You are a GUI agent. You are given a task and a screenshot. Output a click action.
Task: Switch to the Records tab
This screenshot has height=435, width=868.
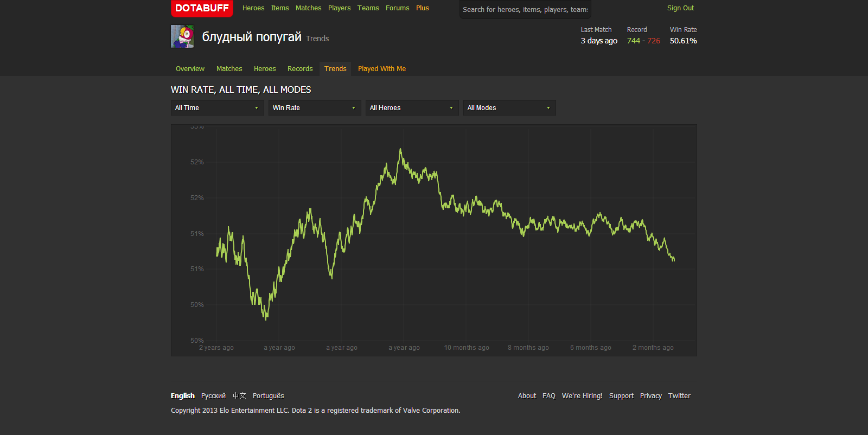(300, 69)
